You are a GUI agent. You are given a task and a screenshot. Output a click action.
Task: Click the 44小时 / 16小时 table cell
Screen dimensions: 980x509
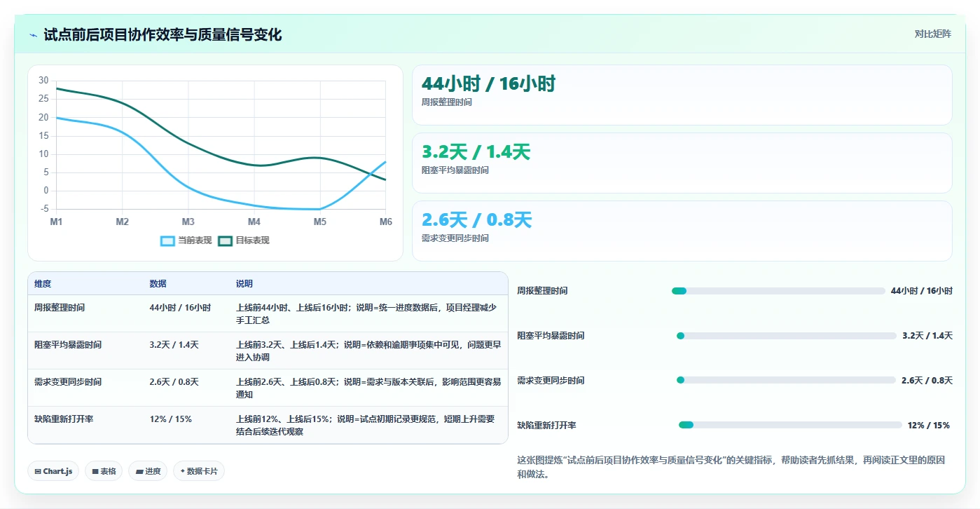pyautogui.click(x=180, y=308)
